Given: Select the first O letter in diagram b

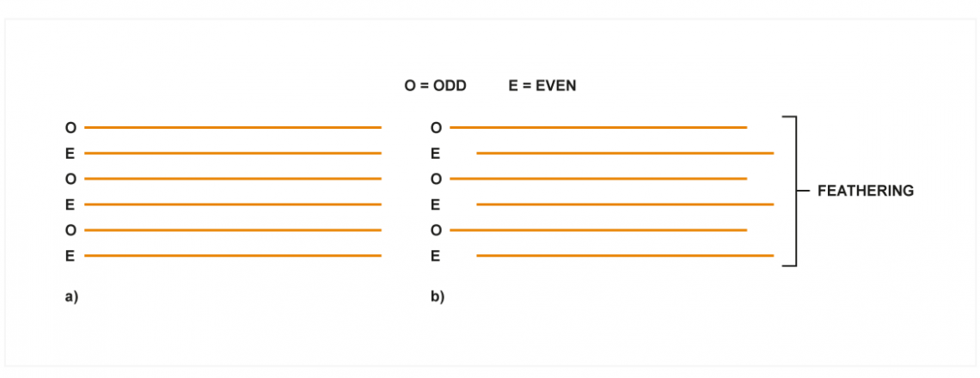Looking at the screenshot, I should pyautogui.click(x=436, y=127).
